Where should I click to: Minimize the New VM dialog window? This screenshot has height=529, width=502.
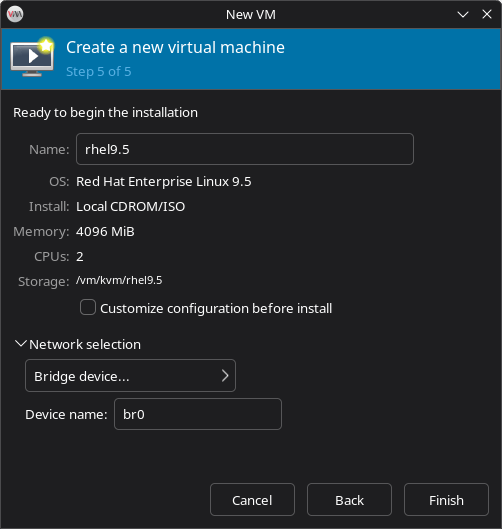(463, 14)
